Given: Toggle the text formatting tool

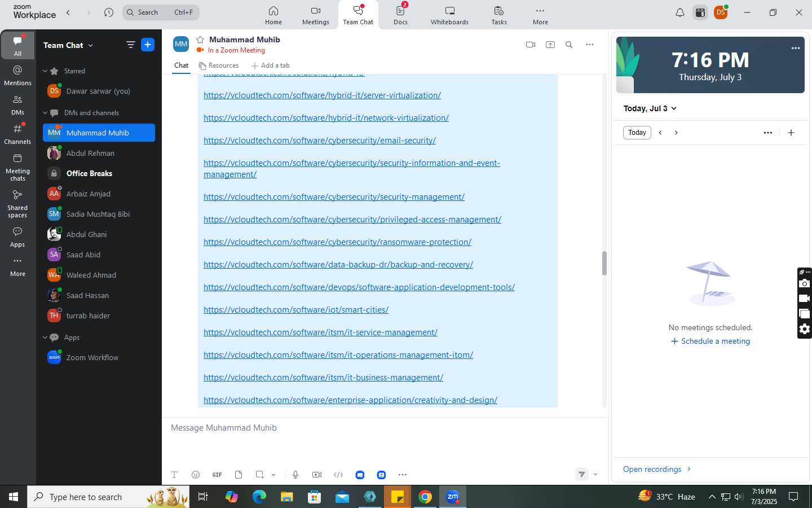Looking at the screenshot, I should (x=174, y=475).
